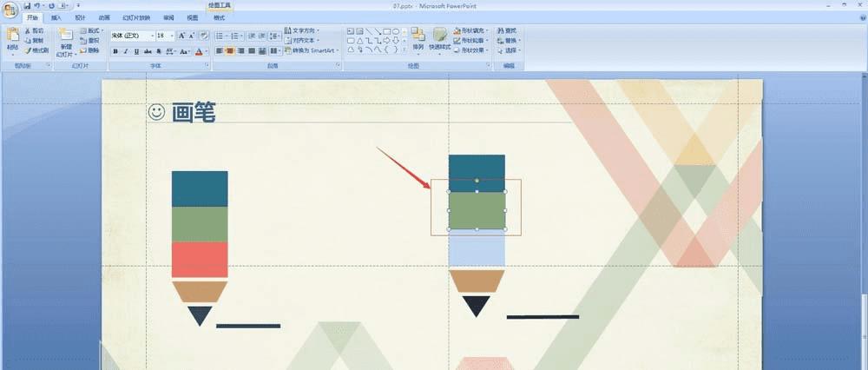This screenshot has height=370, width=868.
Task: Open Text Direction (文字方向) dropdown
Action: [302, 30]
